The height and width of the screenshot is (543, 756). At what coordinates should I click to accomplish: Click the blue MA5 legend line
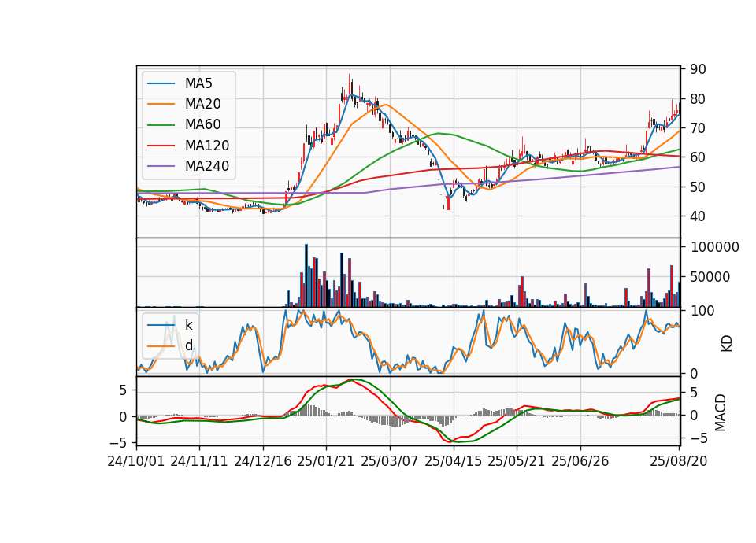click(x=161, y=83)
